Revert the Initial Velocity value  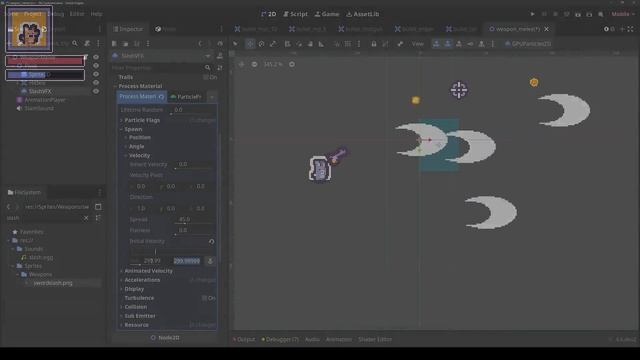[x=211, y=241]
